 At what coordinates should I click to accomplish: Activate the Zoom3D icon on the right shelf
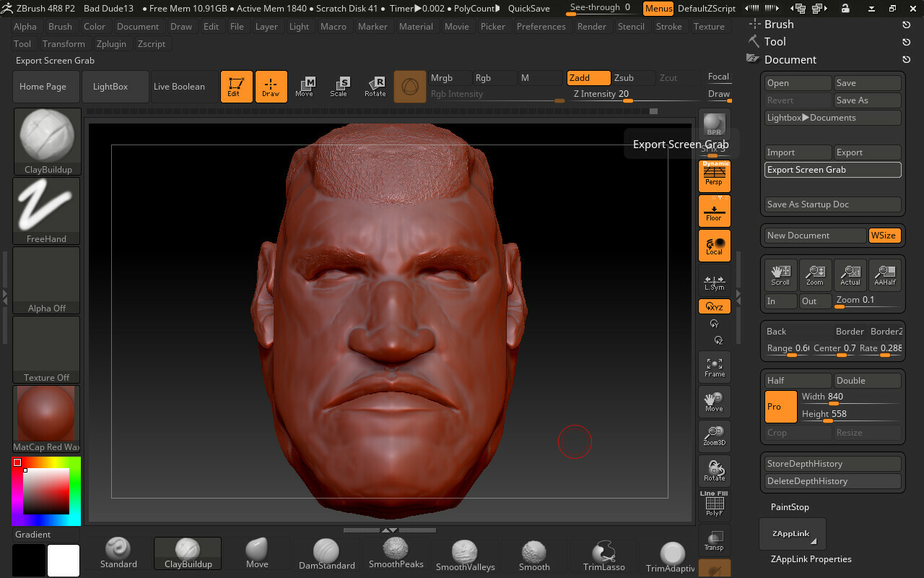[x=714, y=436]
